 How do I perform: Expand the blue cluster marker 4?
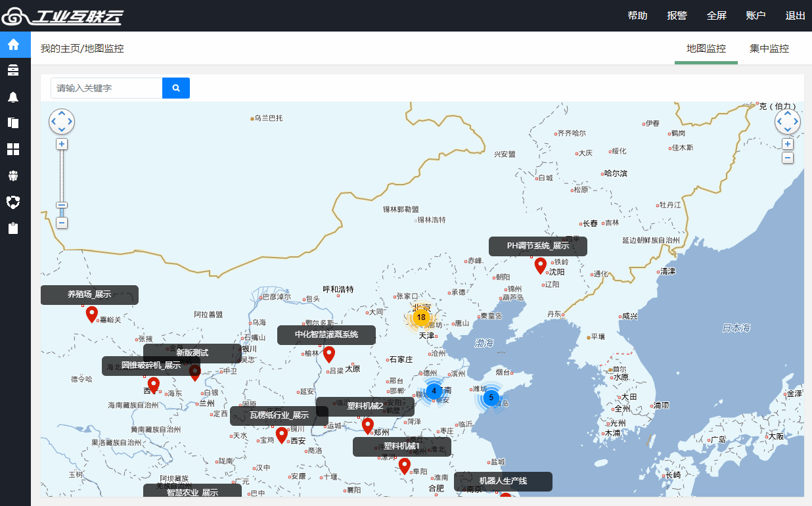434,391
